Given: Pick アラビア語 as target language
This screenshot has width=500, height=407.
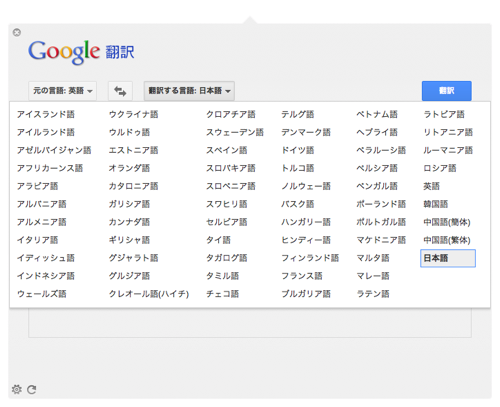Looking at the screenshot, I should (x=38, y=186).
